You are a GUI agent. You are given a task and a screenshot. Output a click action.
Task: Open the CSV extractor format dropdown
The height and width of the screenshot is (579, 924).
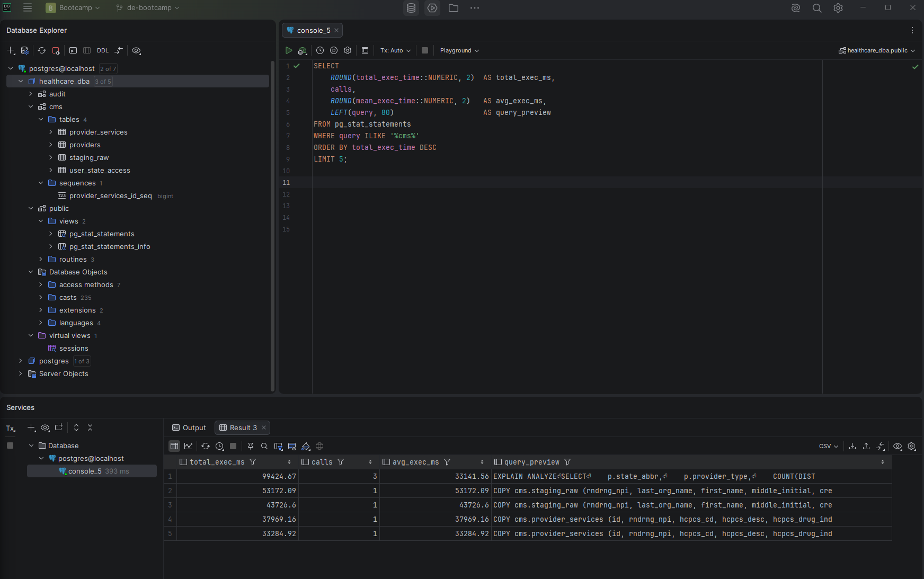829,446
